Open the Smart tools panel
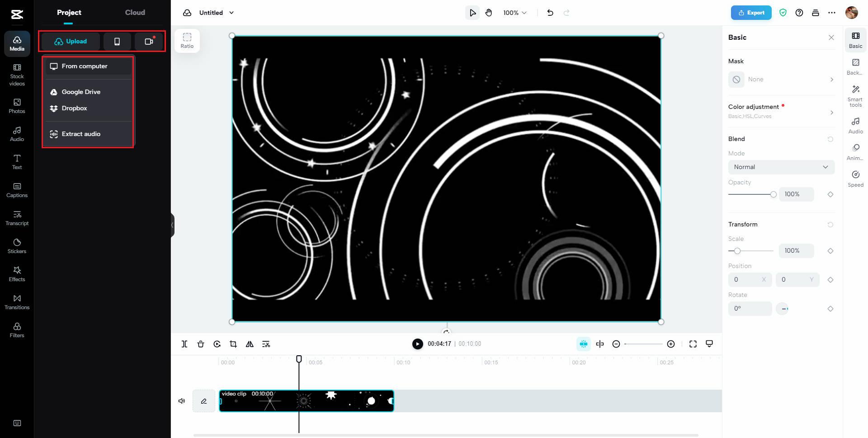The height and width of the screenshot is (438, 868). click(855, 96)
